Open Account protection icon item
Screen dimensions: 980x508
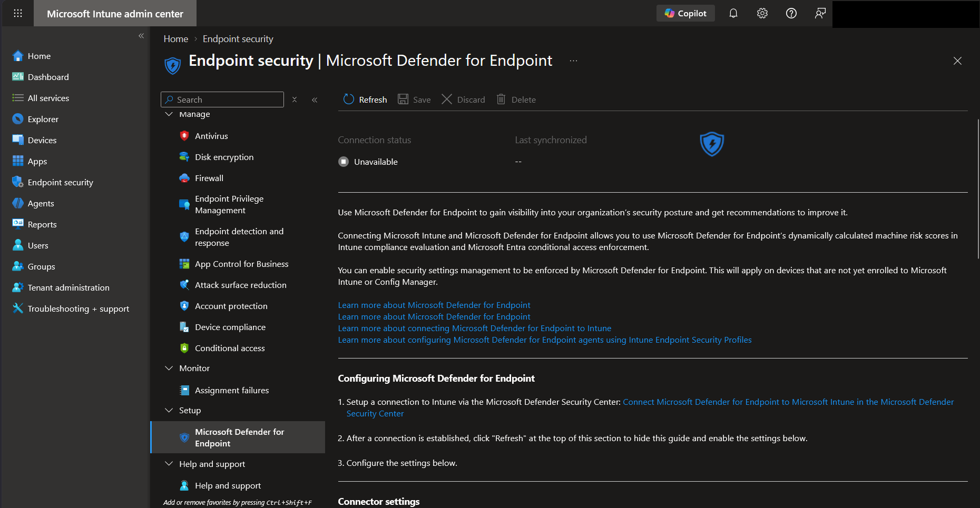click(184, 306)
